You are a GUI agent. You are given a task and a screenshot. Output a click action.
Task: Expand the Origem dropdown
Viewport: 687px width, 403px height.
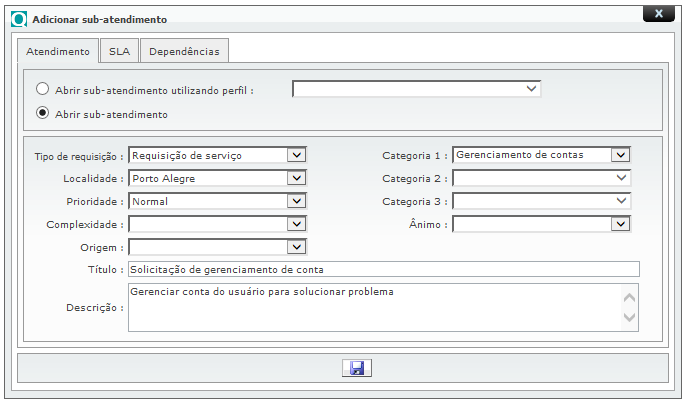[x=217, y=247]
